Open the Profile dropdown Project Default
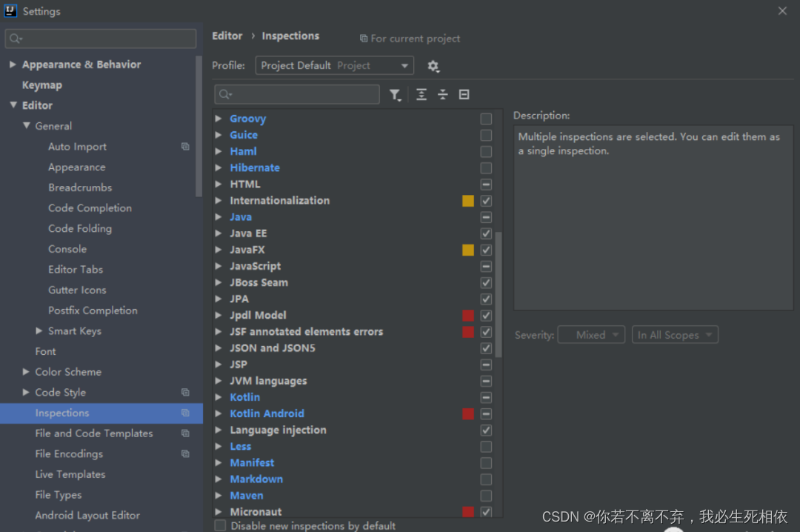This screenshot has width=800, height=532. [334, 65]
